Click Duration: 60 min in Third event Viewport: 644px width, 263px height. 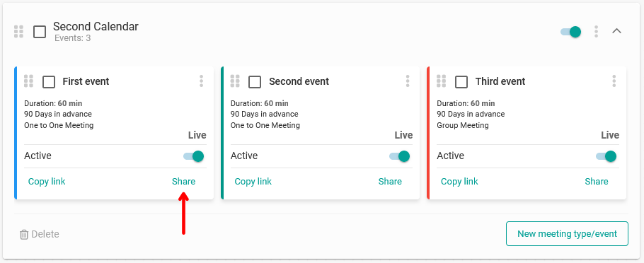point(466,103)
